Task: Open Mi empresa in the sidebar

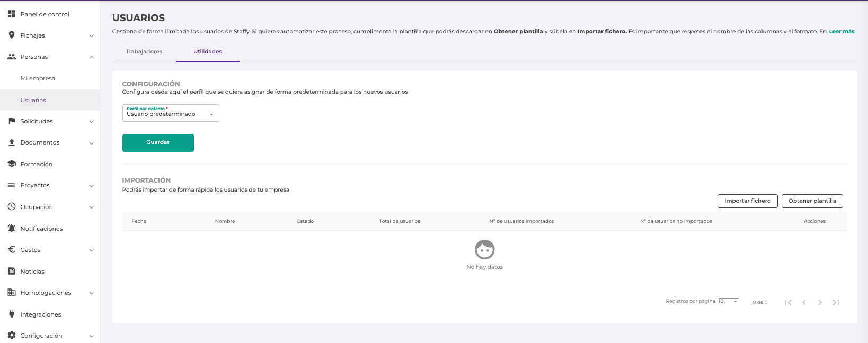Action: coord(38,78)
